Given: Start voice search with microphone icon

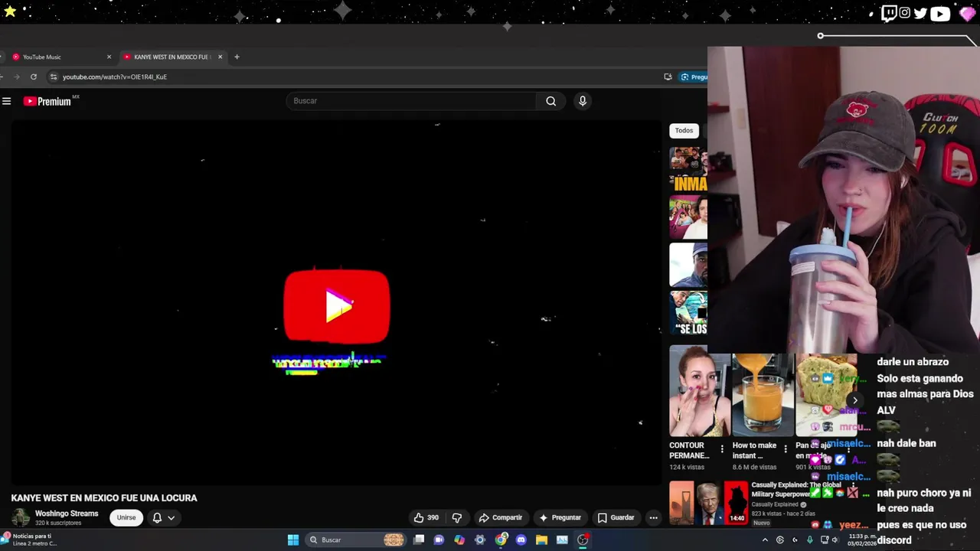Looking at the screenshot, I should (583, 101).
